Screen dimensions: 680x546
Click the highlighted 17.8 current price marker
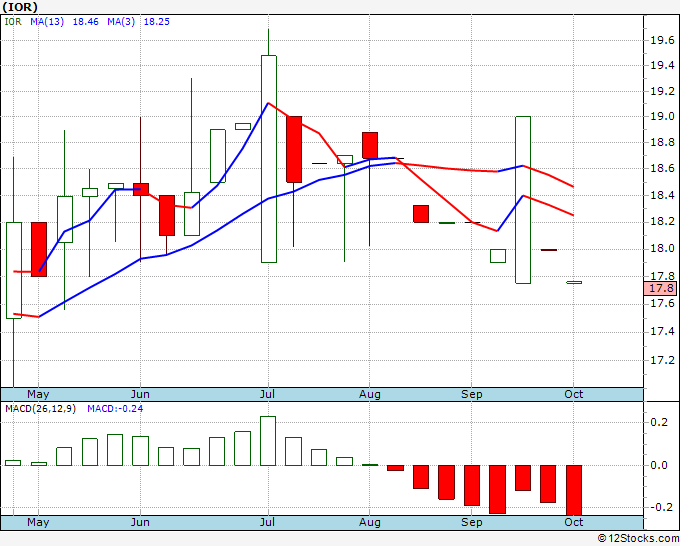point(660,288)
